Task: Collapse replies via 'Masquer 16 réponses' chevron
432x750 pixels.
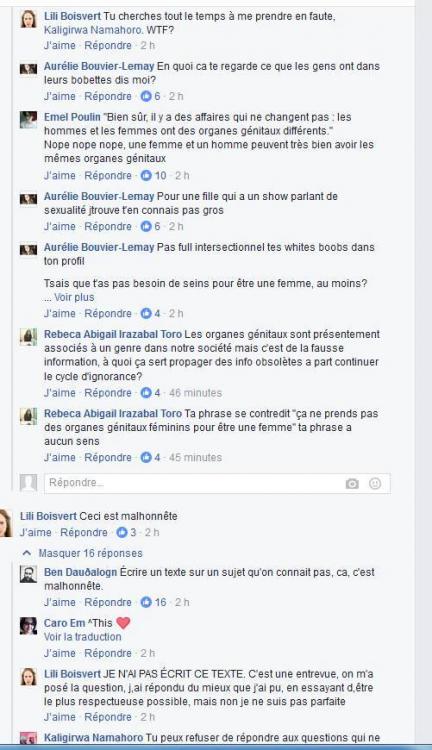Action: pos(27,553)
